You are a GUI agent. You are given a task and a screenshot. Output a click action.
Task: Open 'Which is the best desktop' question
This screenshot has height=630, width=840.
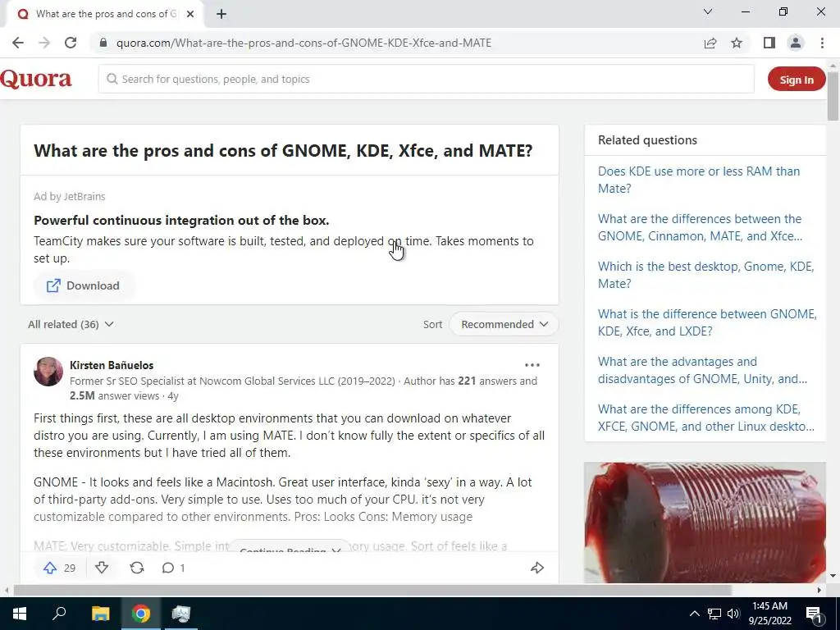[x=705, y=275]
